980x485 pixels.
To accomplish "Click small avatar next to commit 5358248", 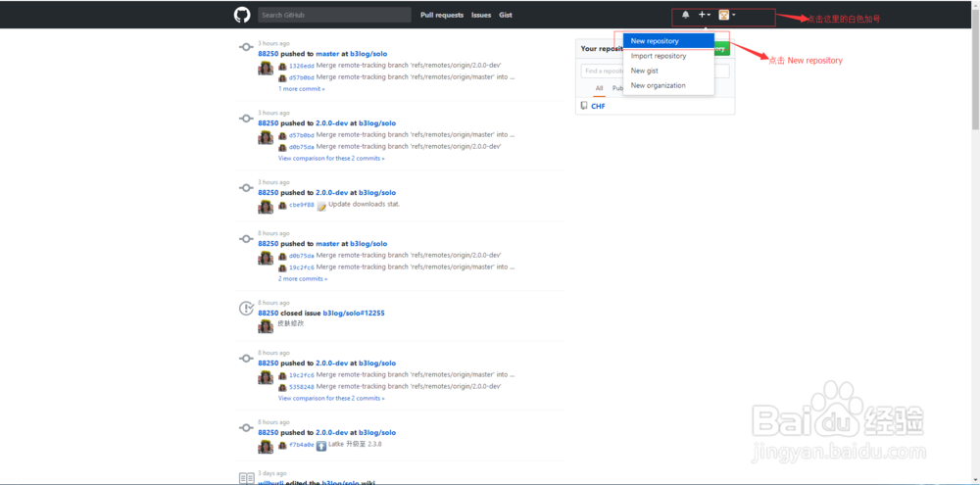I will click(x=282, y=387).
